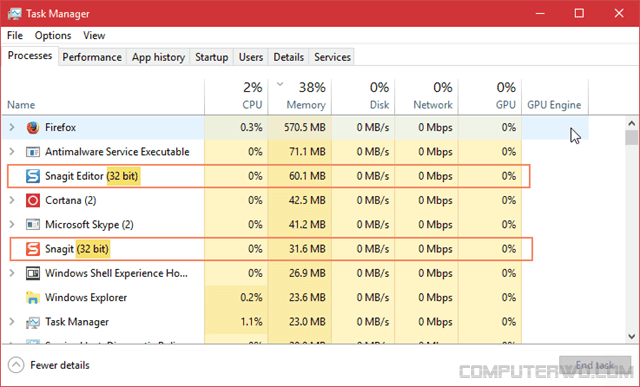640x387 pixels.
Task: Select the Microsoft Skype (2) row name
Action: [x=89, y=225]
